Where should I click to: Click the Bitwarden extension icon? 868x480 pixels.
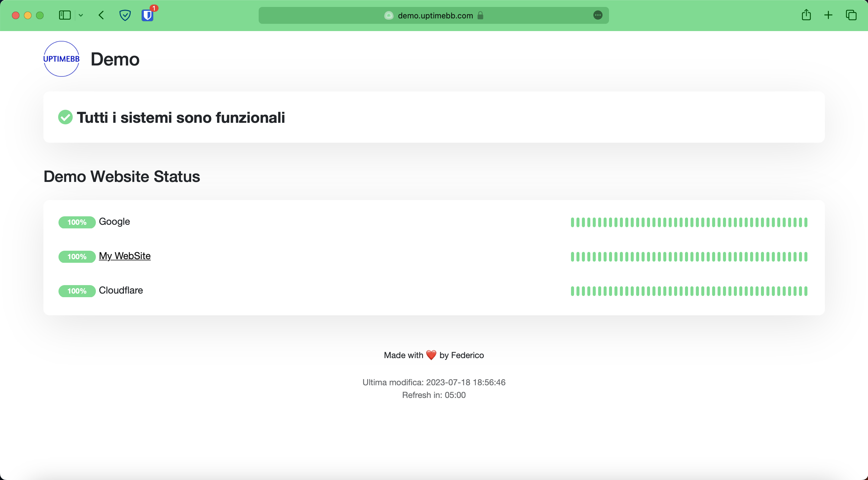tap(147, 15)
